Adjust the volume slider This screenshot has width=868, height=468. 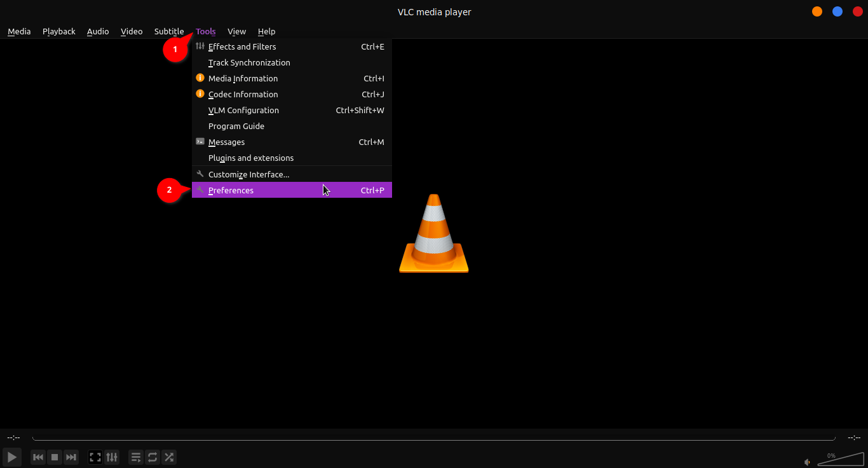[x=840, y=460]
